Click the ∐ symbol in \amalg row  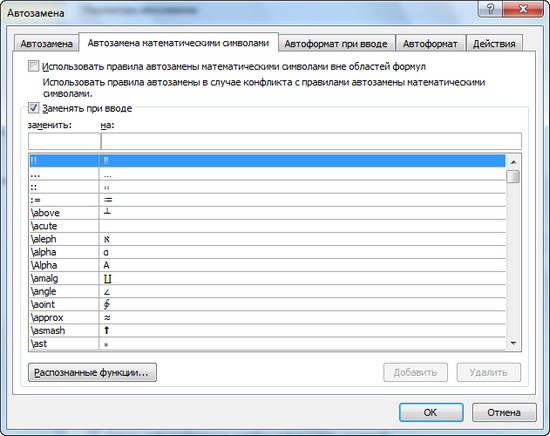[x=107, y=279]
